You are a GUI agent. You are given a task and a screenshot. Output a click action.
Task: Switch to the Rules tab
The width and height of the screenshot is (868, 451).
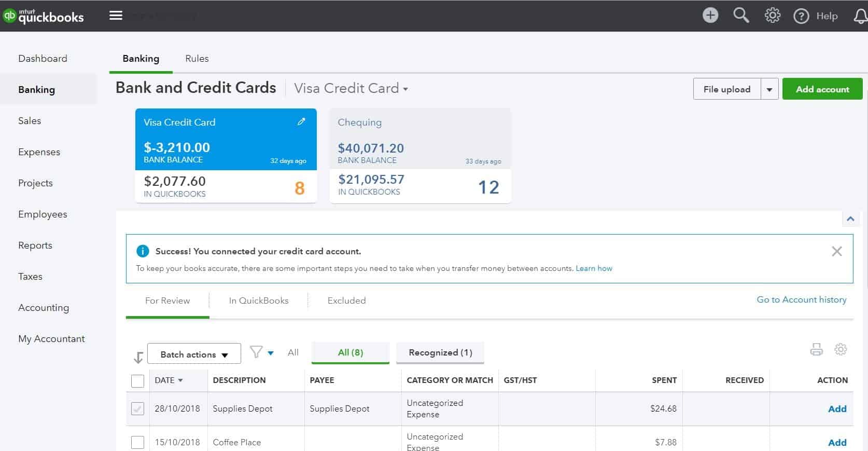tap(197, 59)
